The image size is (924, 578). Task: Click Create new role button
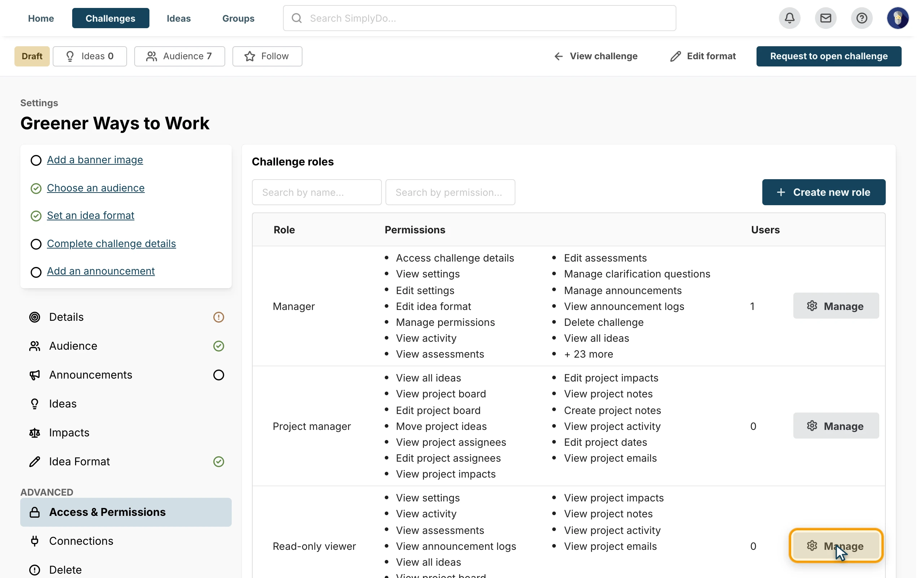click(824, 192)
